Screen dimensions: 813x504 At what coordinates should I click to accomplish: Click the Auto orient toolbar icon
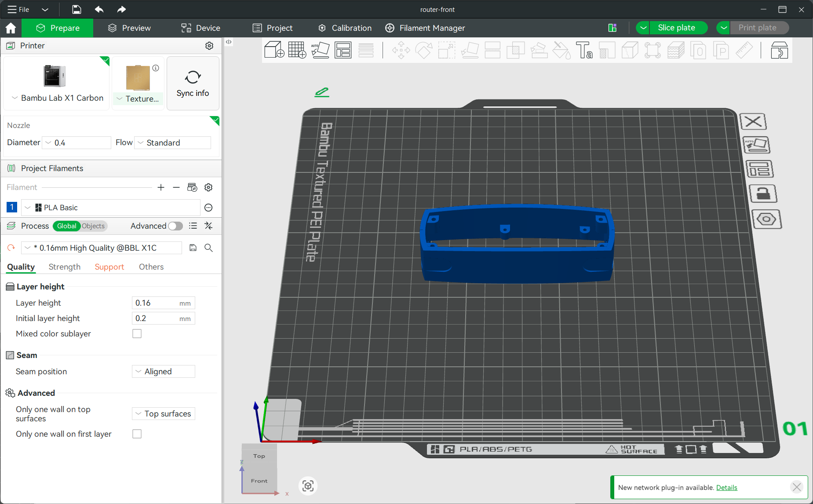coord(320,50)
